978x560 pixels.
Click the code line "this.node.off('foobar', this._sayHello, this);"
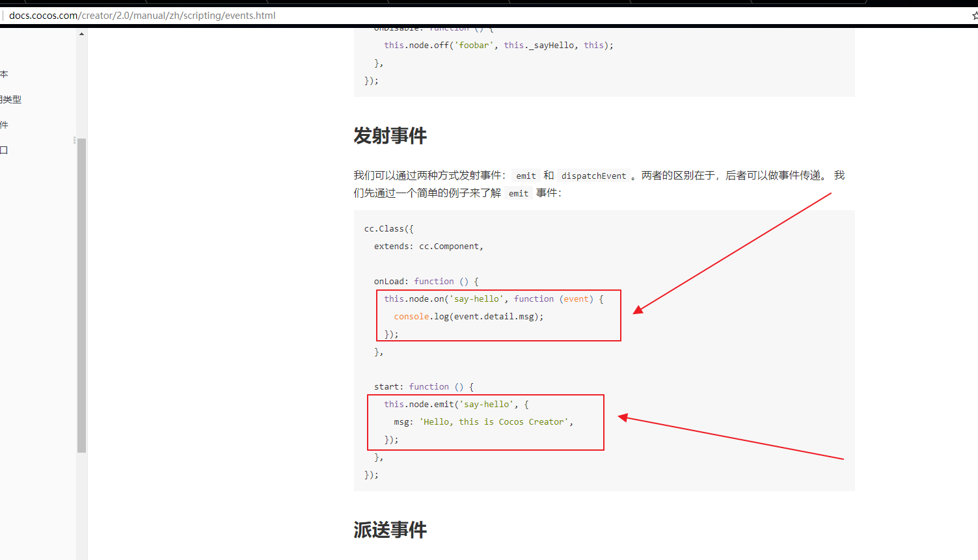498,46
